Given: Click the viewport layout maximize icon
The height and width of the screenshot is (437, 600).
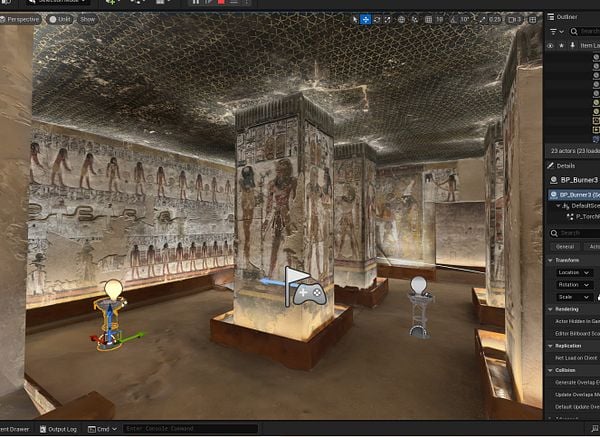Looking at the screenshot, I should [532, 19].
